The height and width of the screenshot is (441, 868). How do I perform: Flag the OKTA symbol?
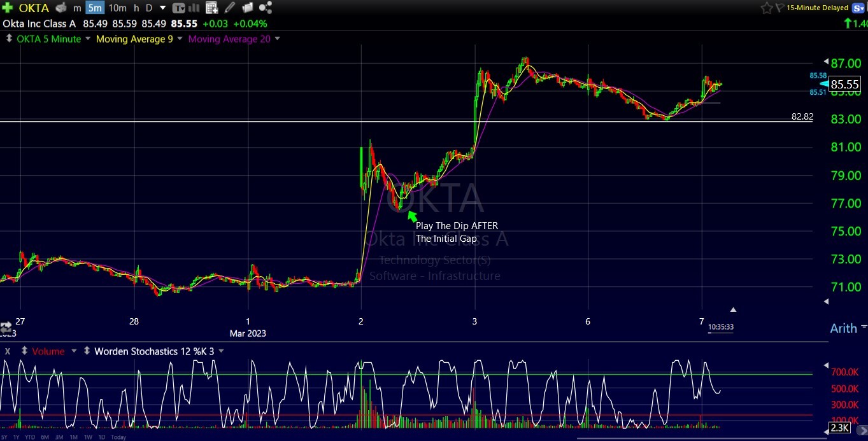click(x=780, y=8)
